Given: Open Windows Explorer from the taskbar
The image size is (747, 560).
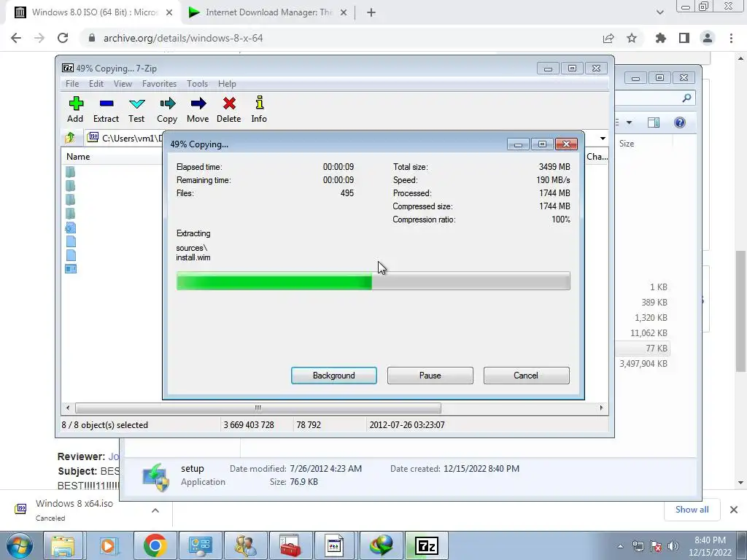Looking at the screenshot, I should pyautogui.click(x=63, y=545).
